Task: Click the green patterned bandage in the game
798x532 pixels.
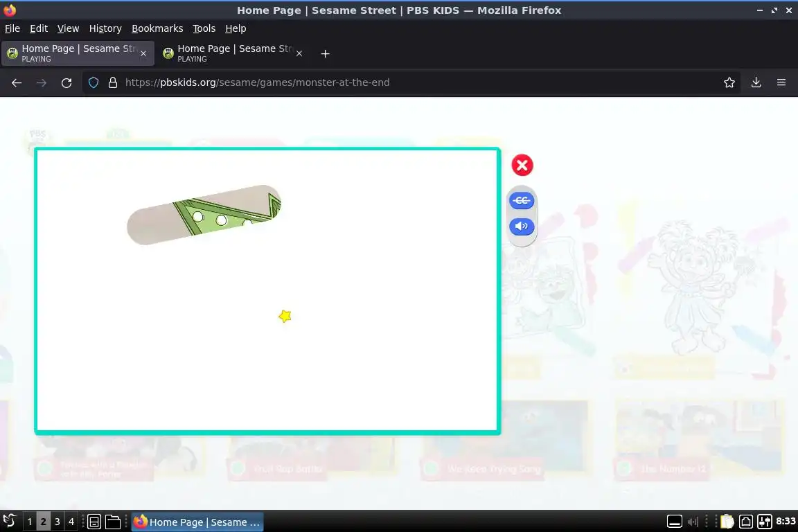Action: coord(204,215)
